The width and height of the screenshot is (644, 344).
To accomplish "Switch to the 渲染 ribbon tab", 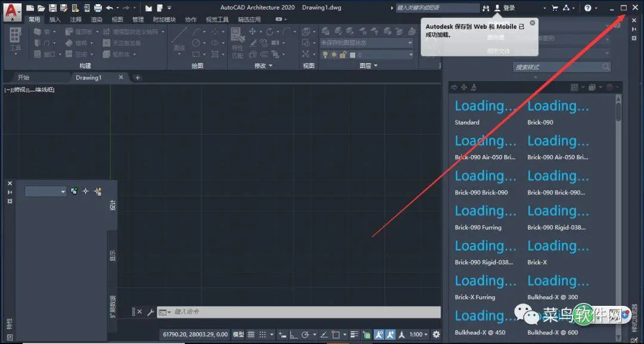I will pos(97,19).
